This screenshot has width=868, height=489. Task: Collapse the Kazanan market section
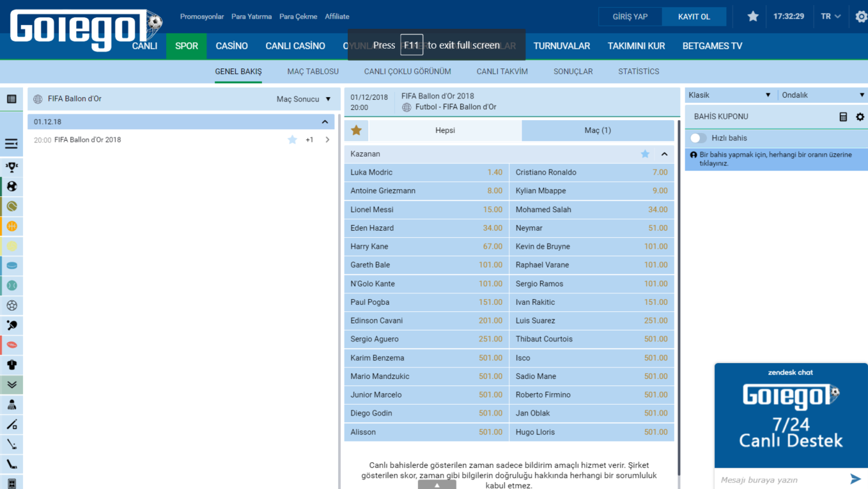664,154
